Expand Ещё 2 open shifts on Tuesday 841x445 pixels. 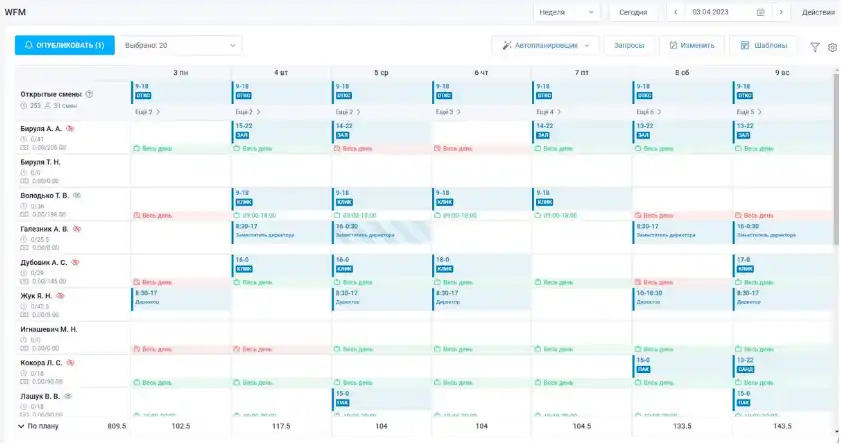coord(248,112)
